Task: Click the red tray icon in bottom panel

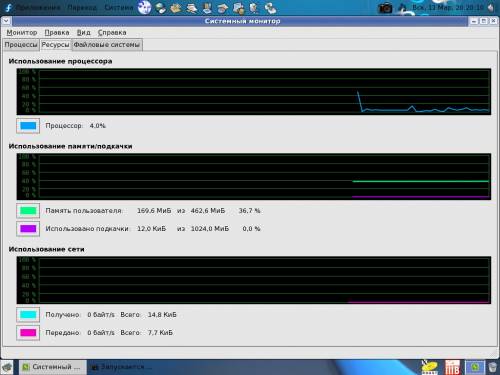Action: point(452,367)
